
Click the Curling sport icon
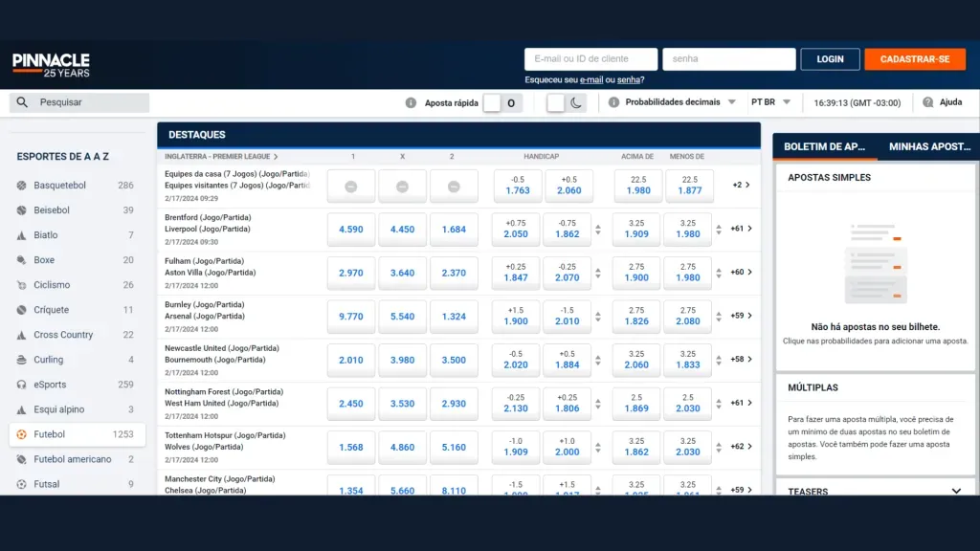point(19,360)
